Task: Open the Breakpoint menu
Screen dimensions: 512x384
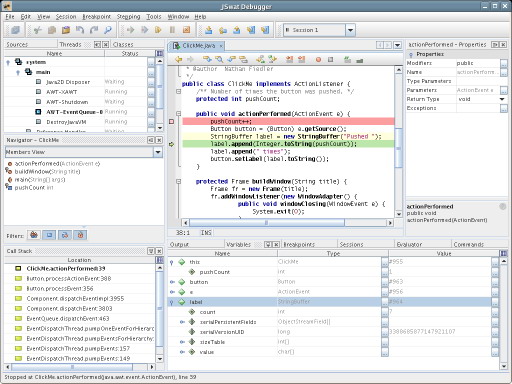Action: pyautogui.click(x=97, y=16)
